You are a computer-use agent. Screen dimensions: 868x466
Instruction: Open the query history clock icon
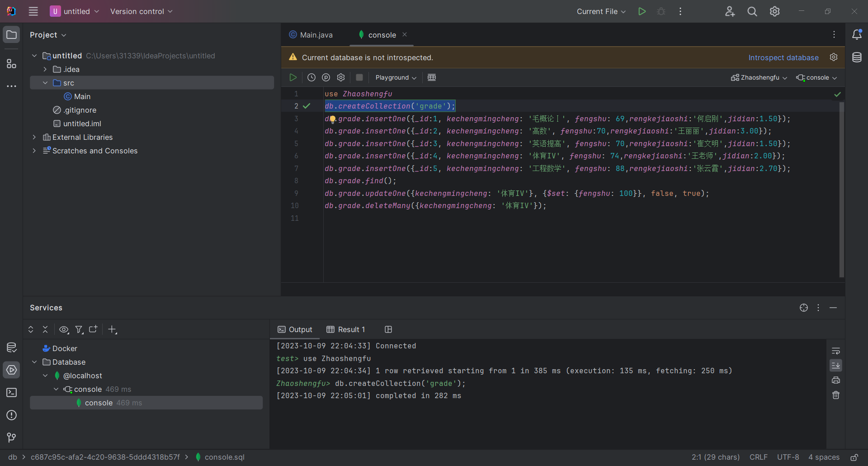pyautogui.click(x=311, y=77)
